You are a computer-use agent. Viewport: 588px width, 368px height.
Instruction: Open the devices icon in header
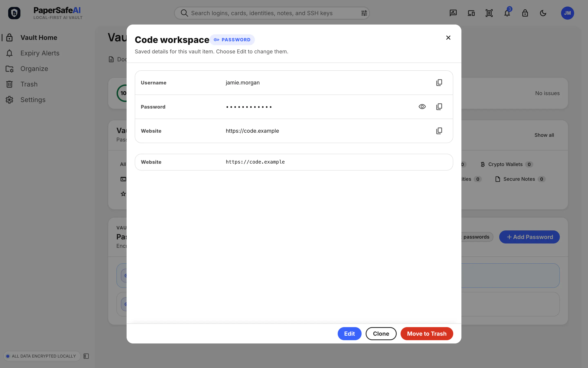point(471,13)
